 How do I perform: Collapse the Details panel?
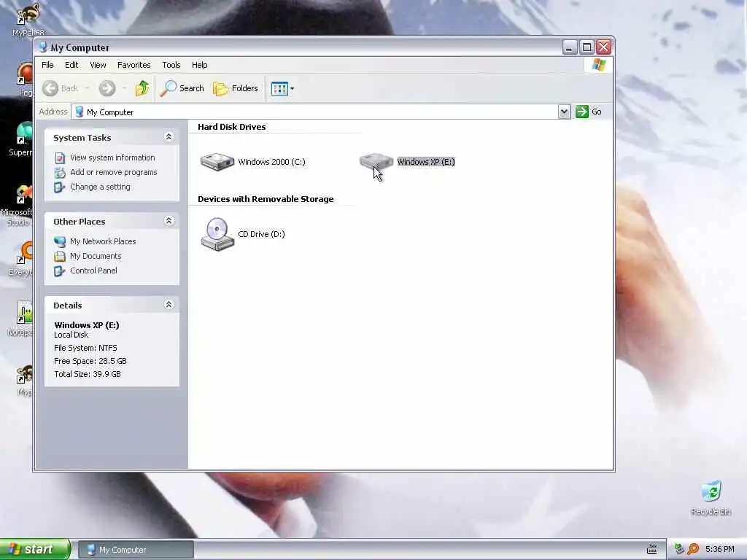(x=169, y=305)
